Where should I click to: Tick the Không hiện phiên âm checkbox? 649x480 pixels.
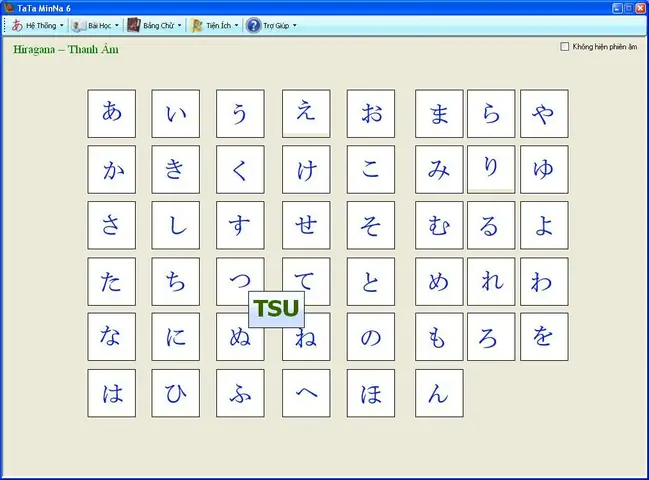point(565,47)
